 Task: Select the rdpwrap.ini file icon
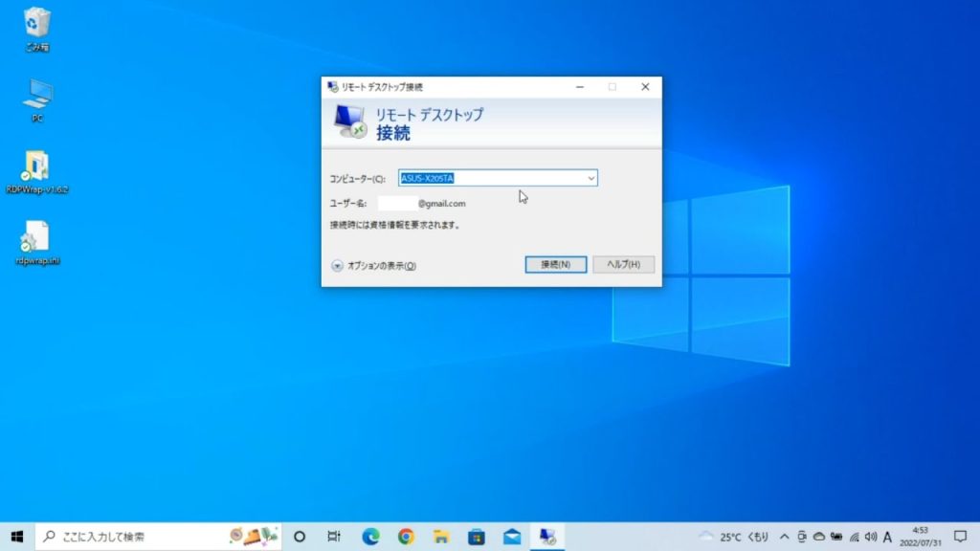click(37, 238)
